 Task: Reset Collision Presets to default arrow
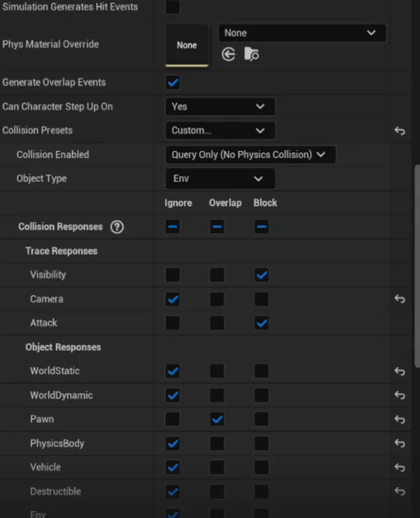coord(400,131)
